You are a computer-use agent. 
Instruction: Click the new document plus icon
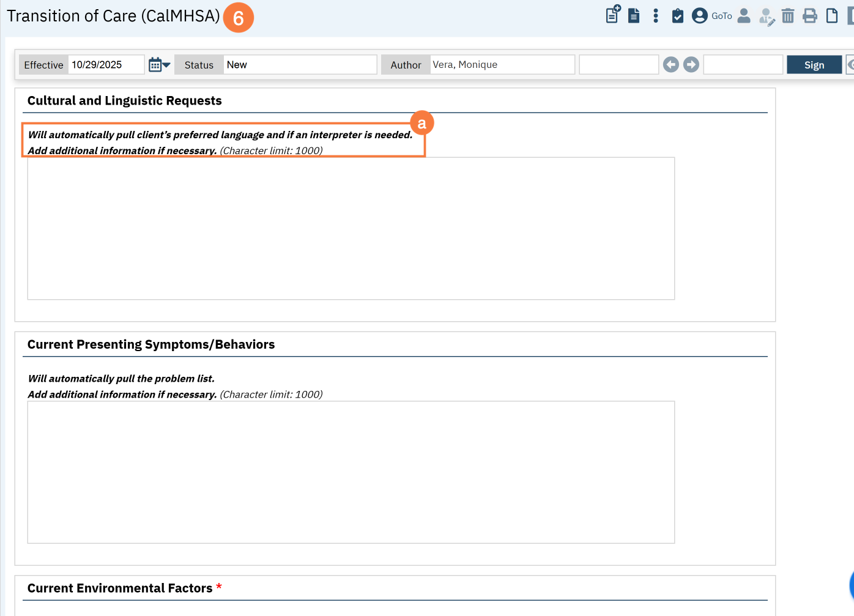click(x=612, y=15)
